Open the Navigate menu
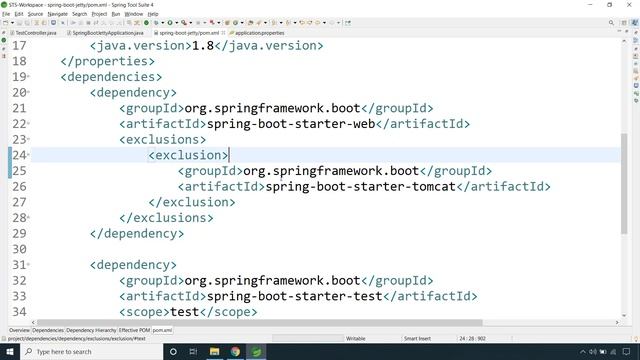 tap(58, 14)
